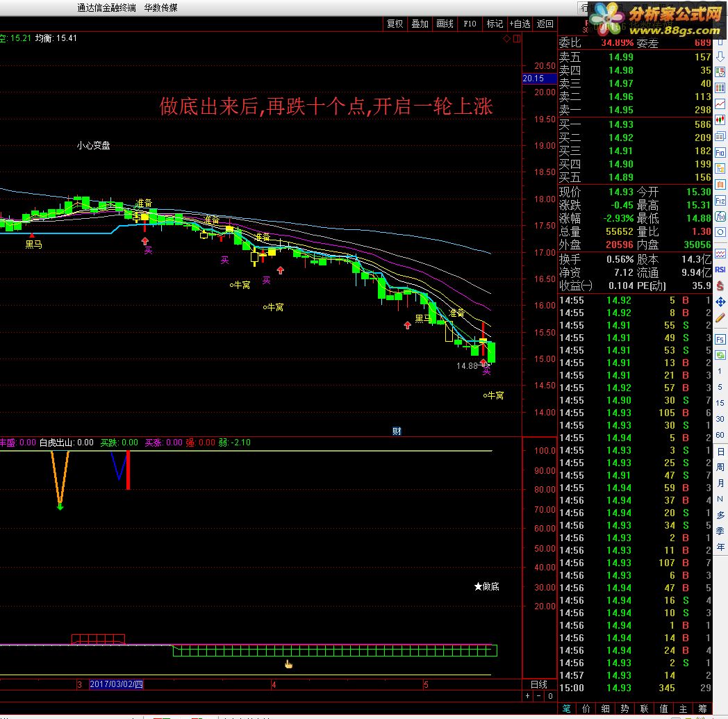Select the 月 monthly period
The height and width of the screenshot is (719, 728).
tap(720, 484)
